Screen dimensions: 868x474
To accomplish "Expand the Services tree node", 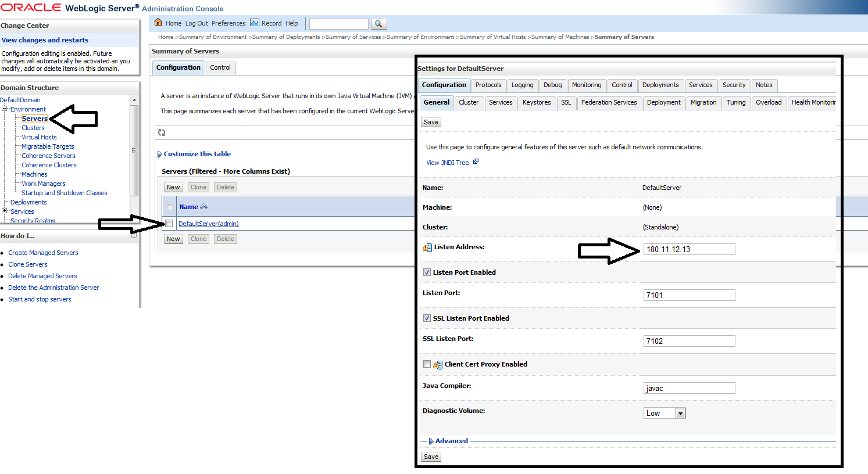I will click(x=4, y=211).
